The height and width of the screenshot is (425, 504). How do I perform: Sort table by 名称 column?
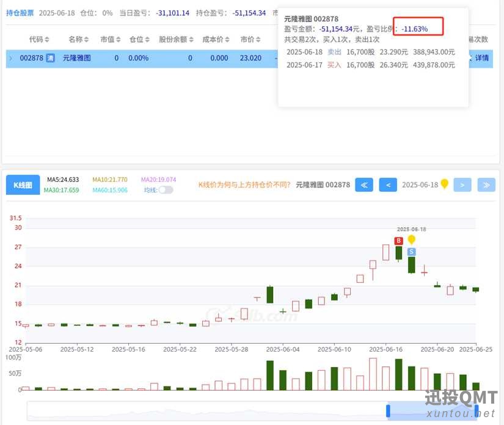(78, 40)
